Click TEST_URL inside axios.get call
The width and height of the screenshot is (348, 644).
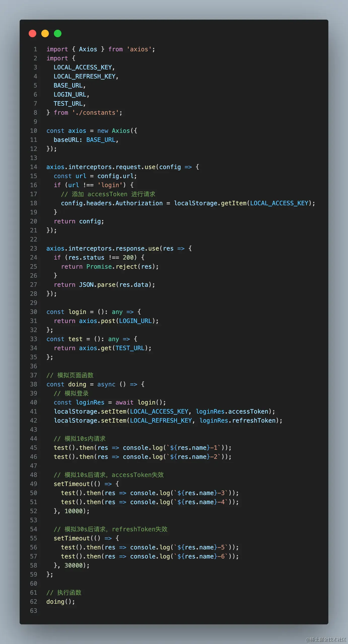(x=130, y=348)
